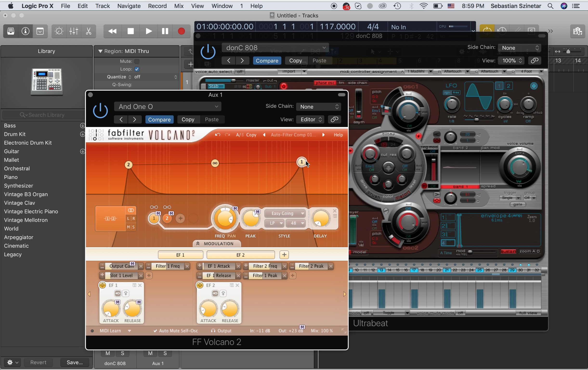The width and height of the screenshot is (588, 370).
Task: Select previous Volcano preset arrow
Action: (x=264, y=135)
